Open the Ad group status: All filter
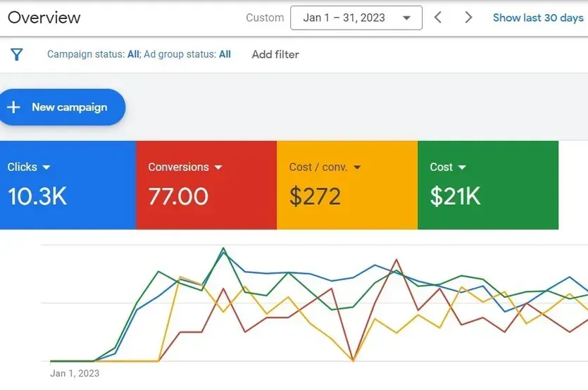The width and height of the screenshot is (588, 390). click(x=187, y=54)
